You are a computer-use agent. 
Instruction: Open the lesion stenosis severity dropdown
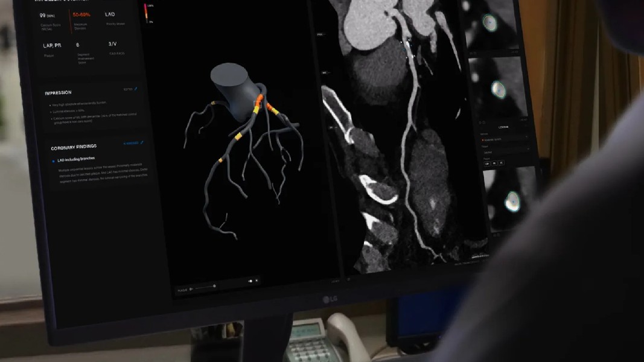(505, 139)
